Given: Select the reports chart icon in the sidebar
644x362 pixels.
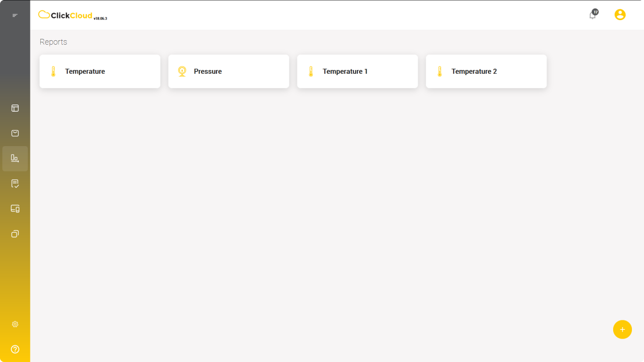Looking at the screenshot, I should (x=15, y=158).
